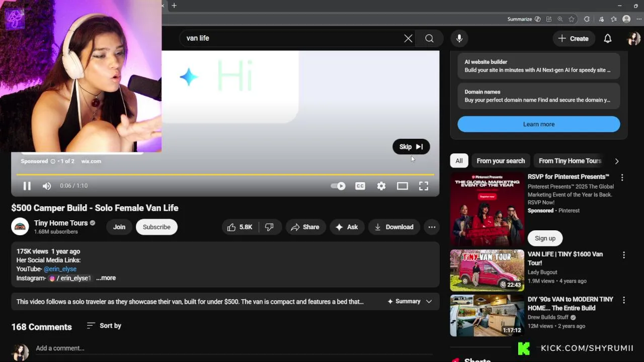Add page to favorites star

pyautogui.click(x=572, y=19)
